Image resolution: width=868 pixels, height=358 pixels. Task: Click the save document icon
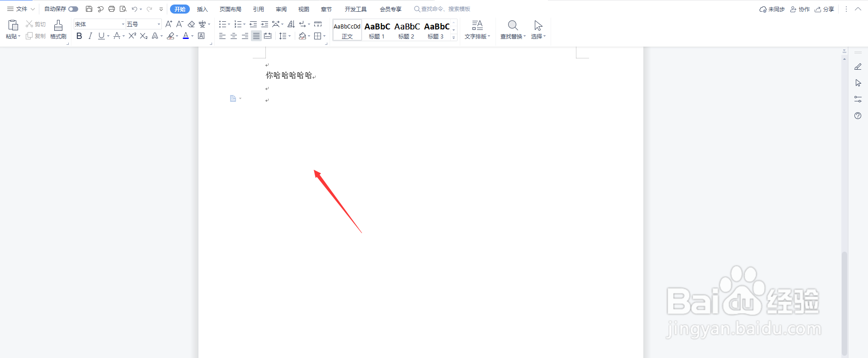pyautogui.click(x=89, y=9)
